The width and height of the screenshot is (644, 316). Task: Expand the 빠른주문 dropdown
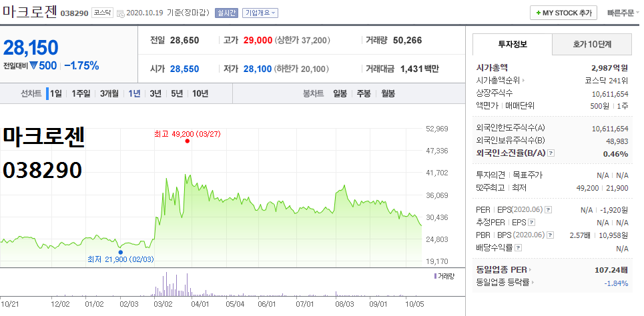pyautogui.click(x=623, y=13)
